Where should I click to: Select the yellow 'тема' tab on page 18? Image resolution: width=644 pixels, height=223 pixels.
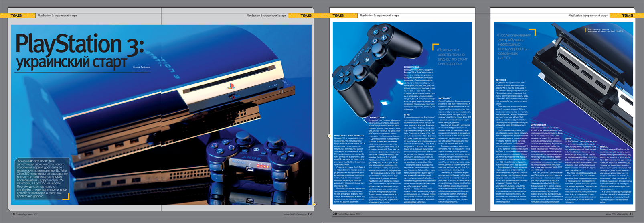[x=16, y=16]
